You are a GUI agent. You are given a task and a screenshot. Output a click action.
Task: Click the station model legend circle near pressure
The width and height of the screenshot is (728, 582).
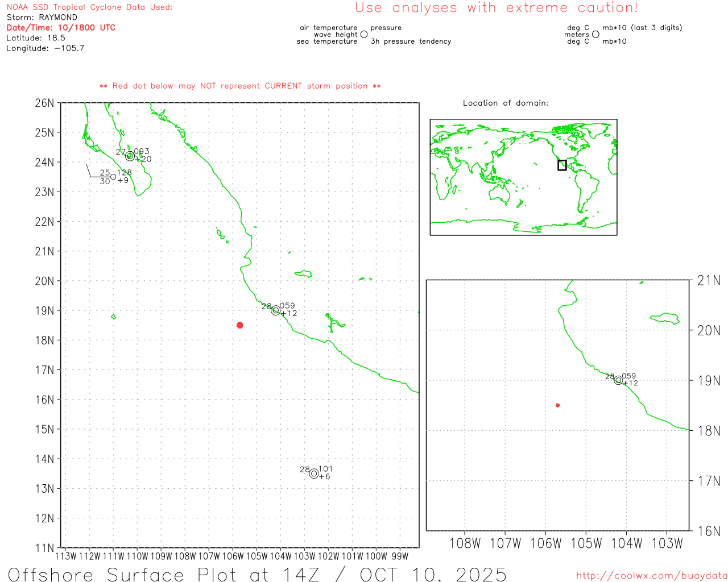[364, 34]
